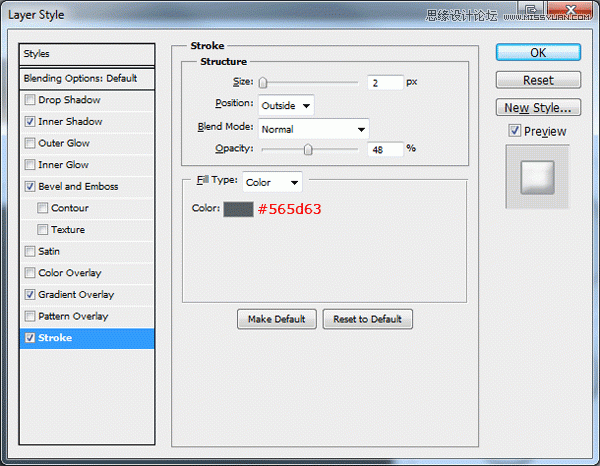Uncheck the Bevel and Emboss checkbox

coord(29,186)
